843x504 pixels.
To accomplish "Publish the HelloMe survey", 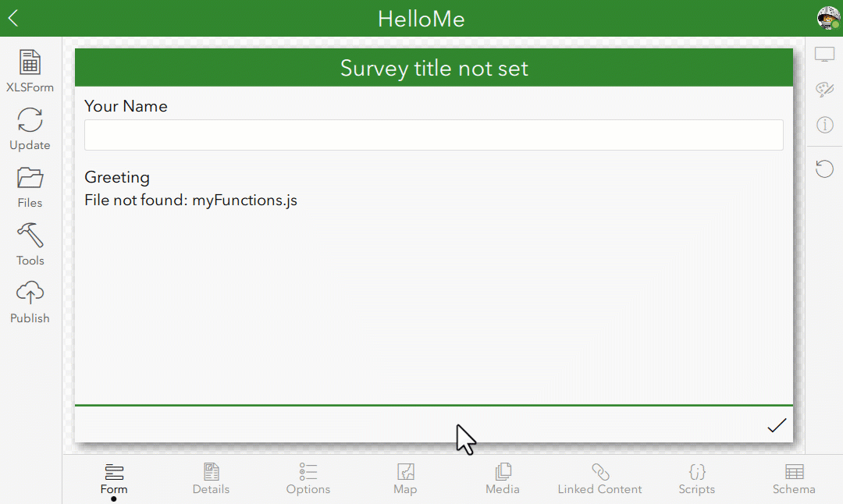I will [30, 301].
